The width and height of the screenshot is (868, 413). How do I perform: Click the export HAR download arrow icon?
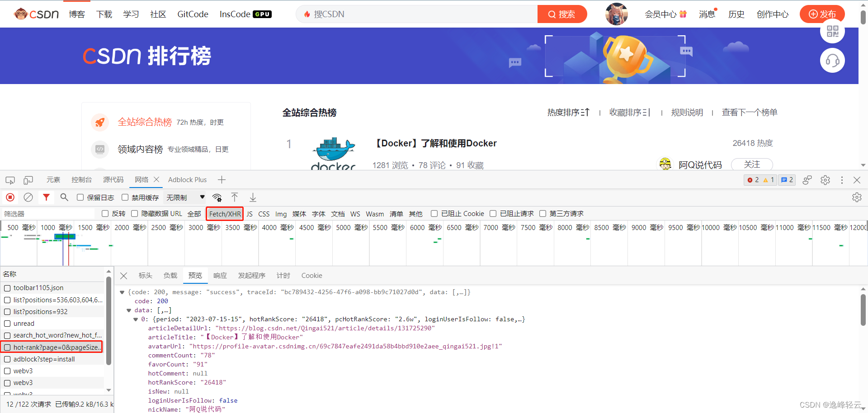click(253, 197)
